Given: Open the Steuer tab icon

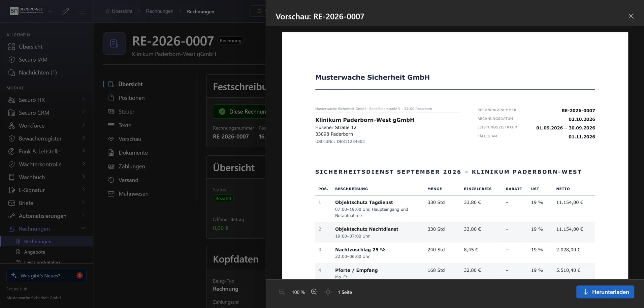Looking at the screenshot, I should pyautogui.click(x=111, y=112).
